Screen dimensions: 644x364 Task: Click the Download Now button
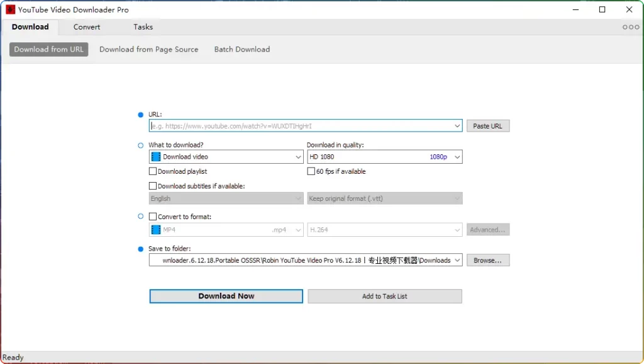click(226, 296)
